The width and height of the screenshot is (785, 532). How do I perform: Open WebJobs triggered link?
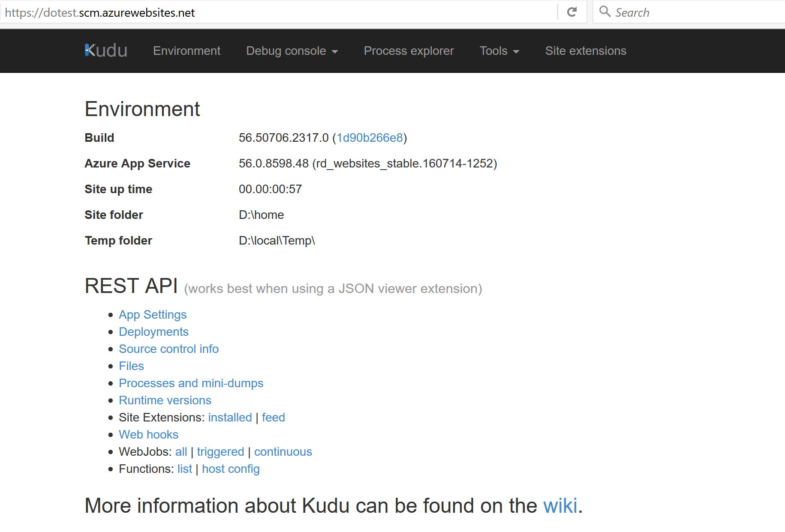click(220, 451)
